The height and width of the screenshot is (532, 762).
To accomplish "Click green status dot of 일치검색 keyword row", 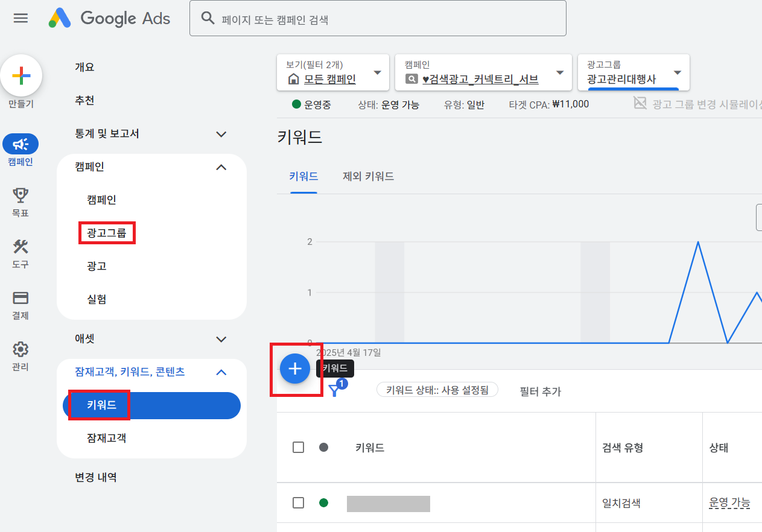I will 323,502.
